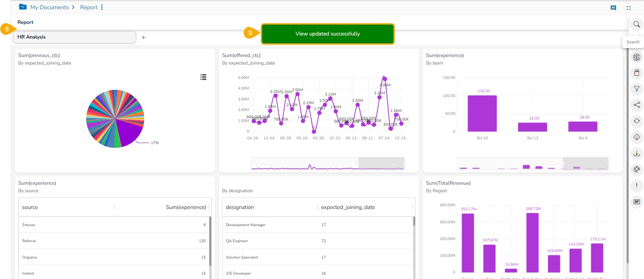Screen dimensions: 644x279
Task: Click the share icon in sidebar
Action: 636,105
